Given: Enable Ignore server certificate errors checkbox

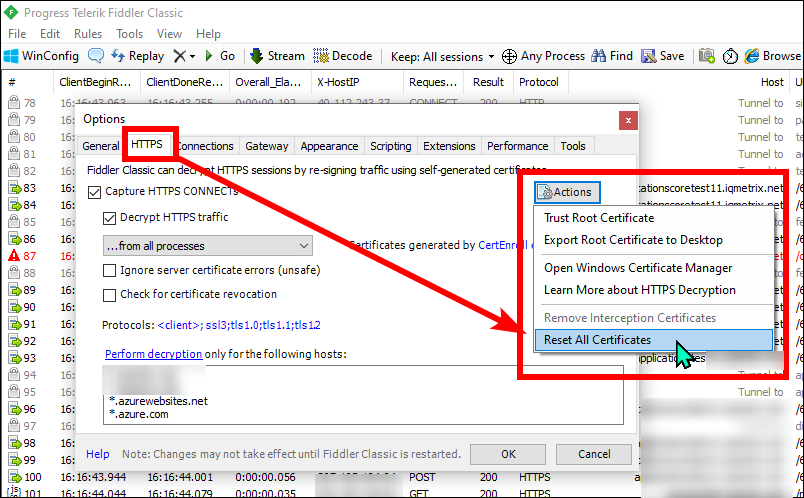Looking at the screenshot, I should [x=109, y=270].
